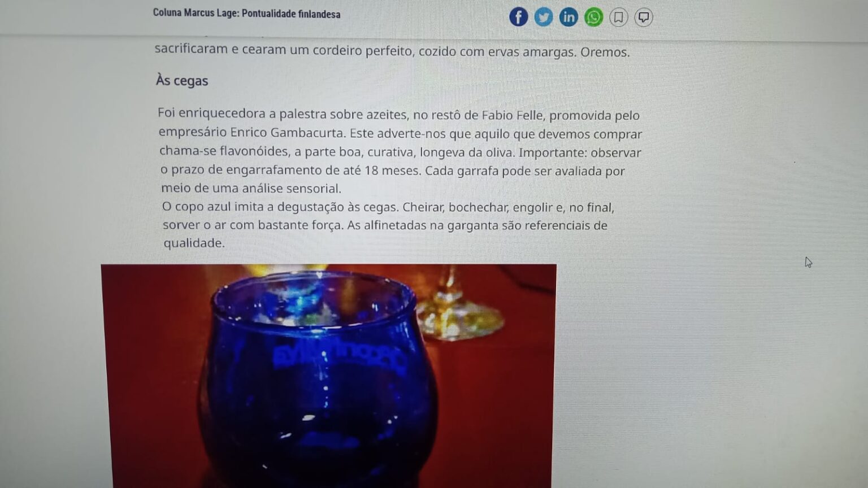Save the article with the bookmark icon
Image resolution: width=868 pixels, height=488 pixels.
point(619,18)
